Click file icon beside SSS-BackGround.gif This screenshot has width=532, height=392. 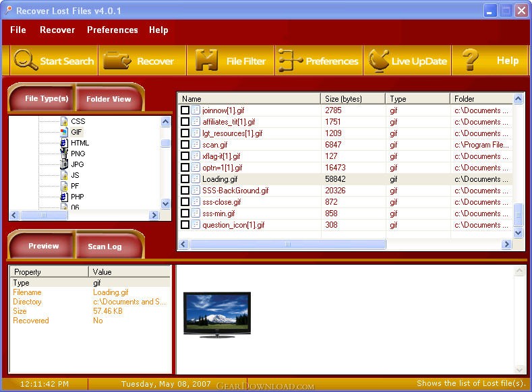tap(196, 191)
